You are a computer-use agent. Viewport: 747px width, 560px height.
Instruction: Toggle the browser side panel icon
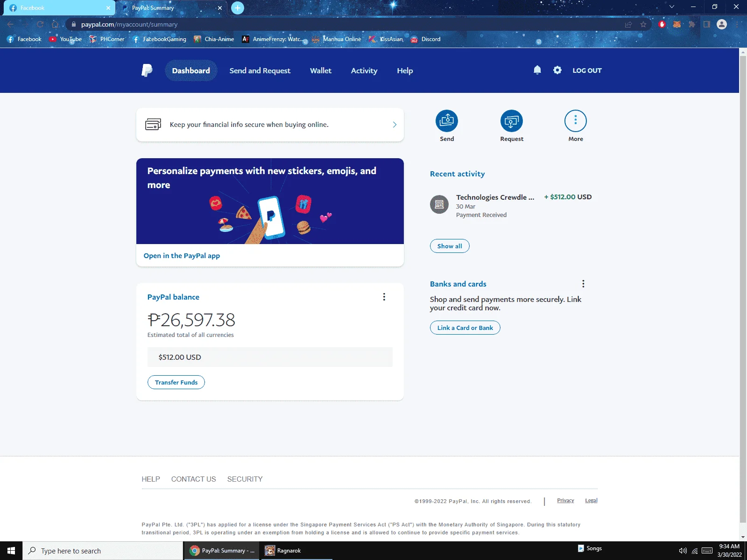(x=707, y=24)
